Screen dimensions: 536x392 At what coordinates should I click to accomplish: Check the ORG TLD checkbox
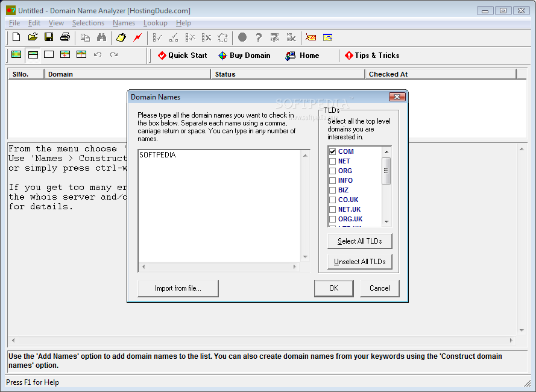332,171
